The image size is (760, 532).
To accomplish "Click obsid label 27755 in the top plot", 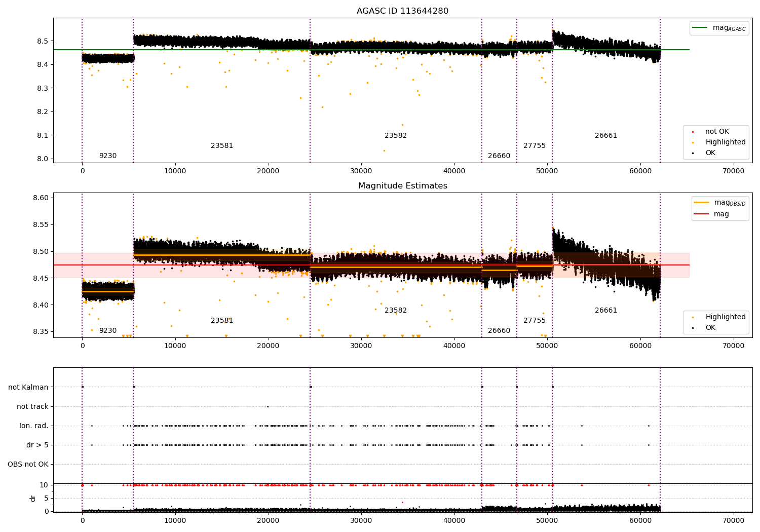I will coord(535,146).
